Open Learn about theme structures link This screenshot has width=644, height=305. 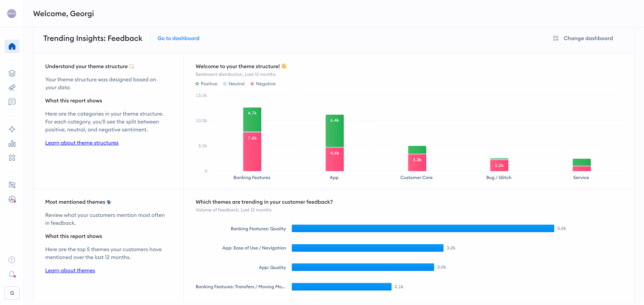pyautogui.click(x=82, y=143)
